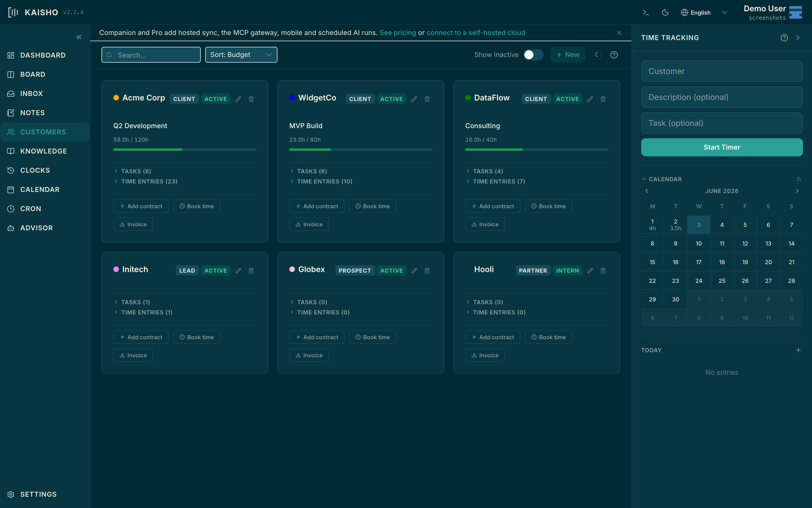Expand DataFlow Time Entries (7)
This screenshot has width=812, height=508.
496,181
